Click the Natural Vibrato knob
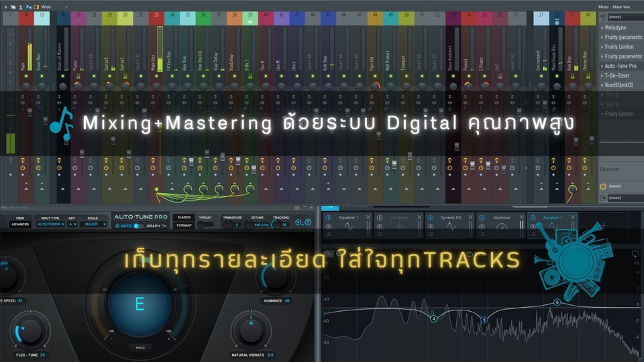The image size is (644, 362). point(252,332)
